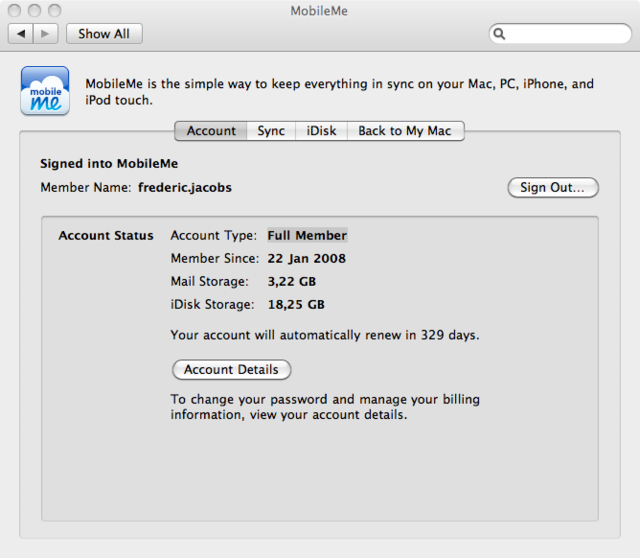
Task: Click the forward navigation arrow
Action: (46, 34)
